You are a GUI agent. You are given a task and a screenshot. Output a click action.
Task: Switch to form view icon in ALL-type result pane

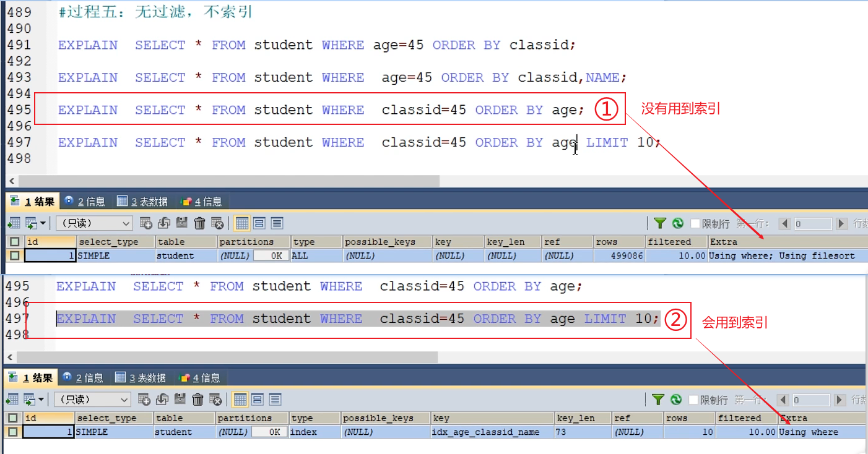pyautogui.click(x=259, y=223)
